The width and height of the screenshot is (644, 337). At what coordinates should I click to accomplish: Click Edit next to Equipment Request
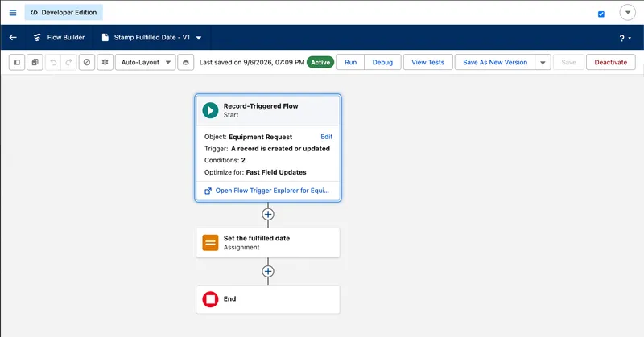(327, 137)
